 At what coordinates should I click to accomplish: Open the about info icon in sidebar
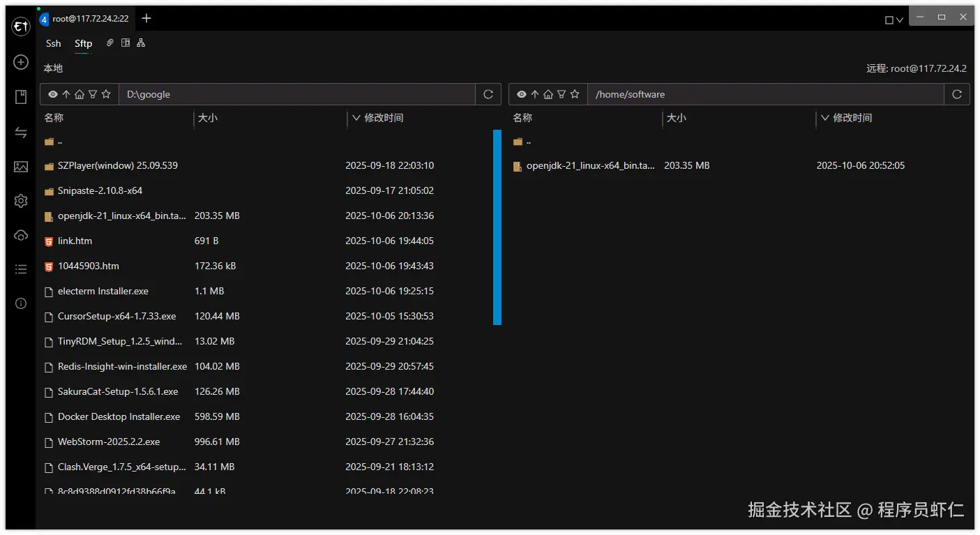pos(21,303)
